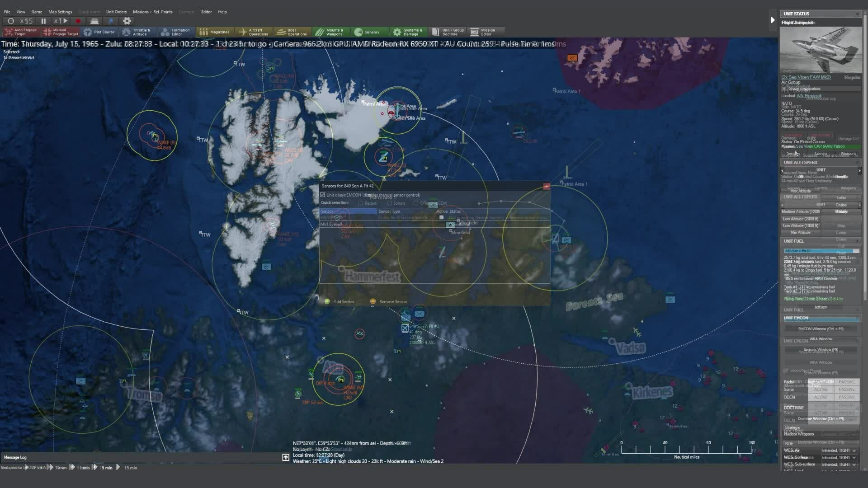Click Auto Engage Target
The height and width of the screenshot is (488, 868).
tap(21, 32)
